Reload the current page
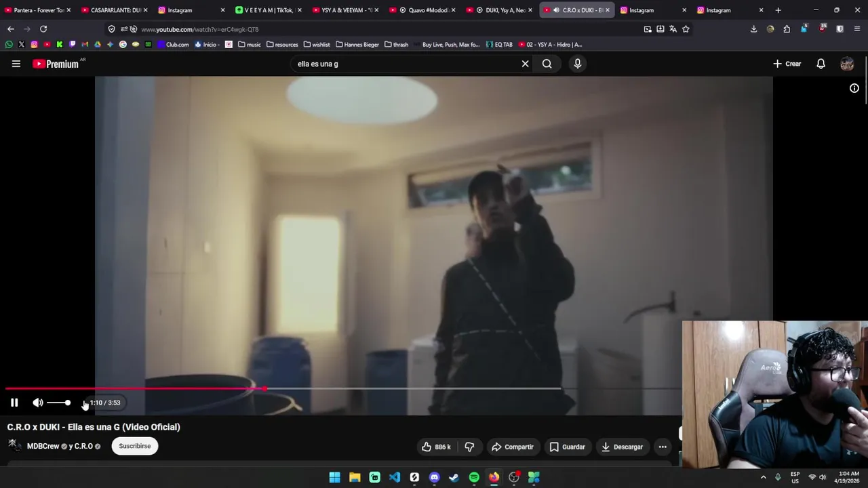The height and width of the screenshot is (488, 868). 43,29
